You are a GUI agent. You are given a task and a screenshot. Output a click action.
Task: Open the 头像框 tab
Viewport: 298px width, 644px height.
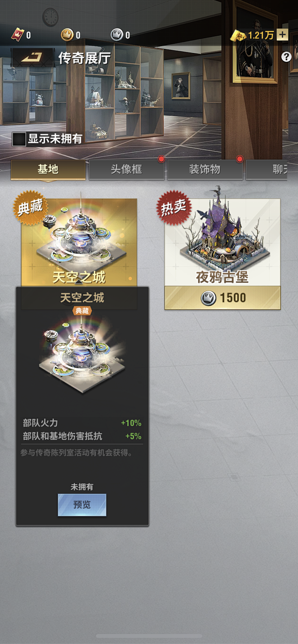(x=126, y=170)
